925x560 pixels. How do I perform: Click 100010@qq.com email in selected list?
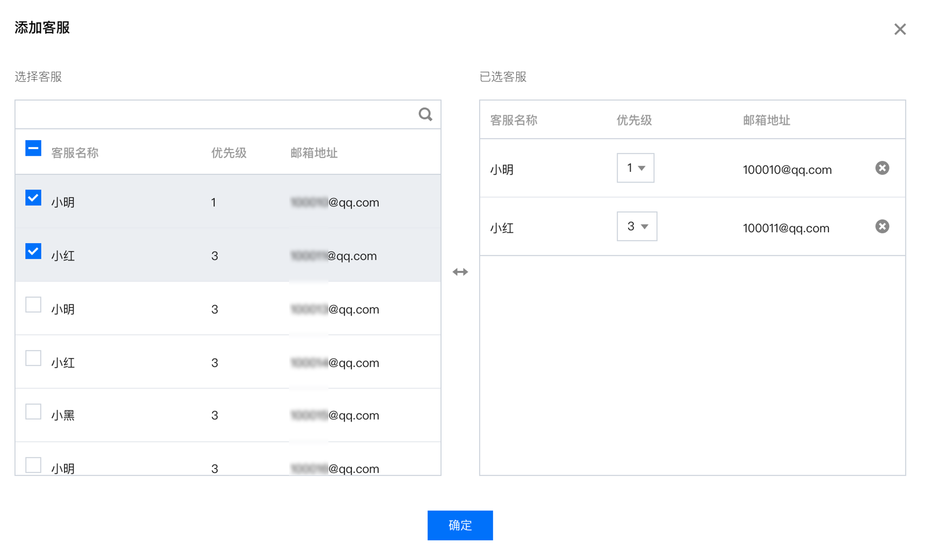tap(787, 170)
